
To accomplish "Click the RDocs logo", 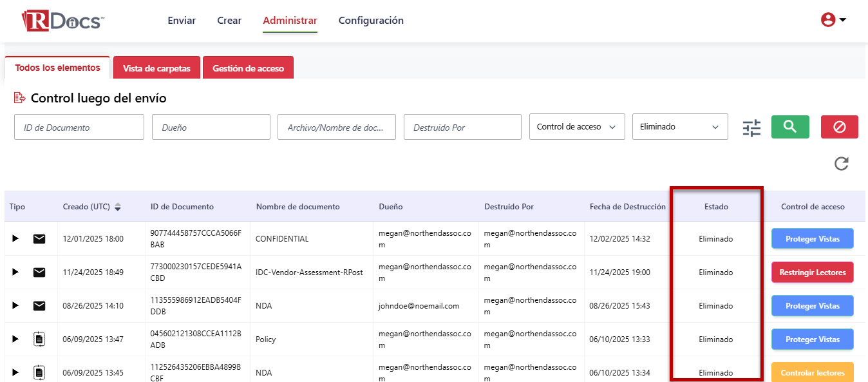I will (62, 21).
